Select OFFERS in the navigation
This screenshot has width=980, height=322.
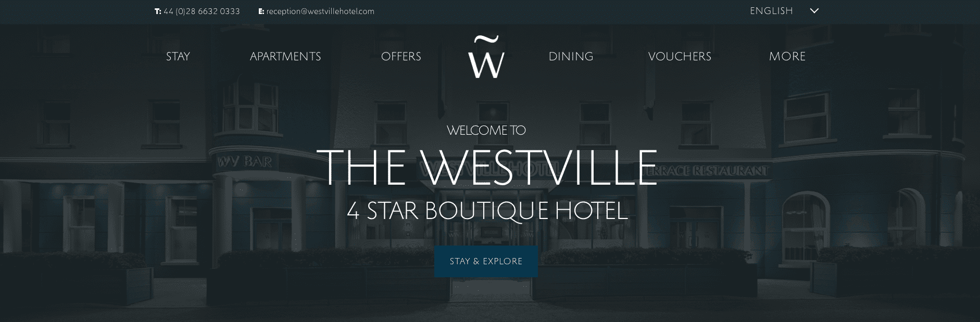tap(401, 56)
